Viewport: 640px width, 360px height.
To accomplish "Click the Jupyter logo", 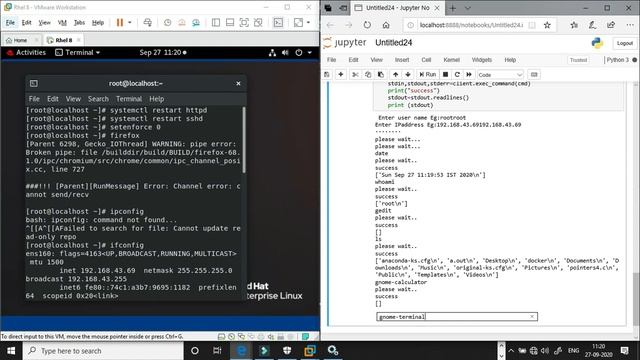I will click(345, 42).
